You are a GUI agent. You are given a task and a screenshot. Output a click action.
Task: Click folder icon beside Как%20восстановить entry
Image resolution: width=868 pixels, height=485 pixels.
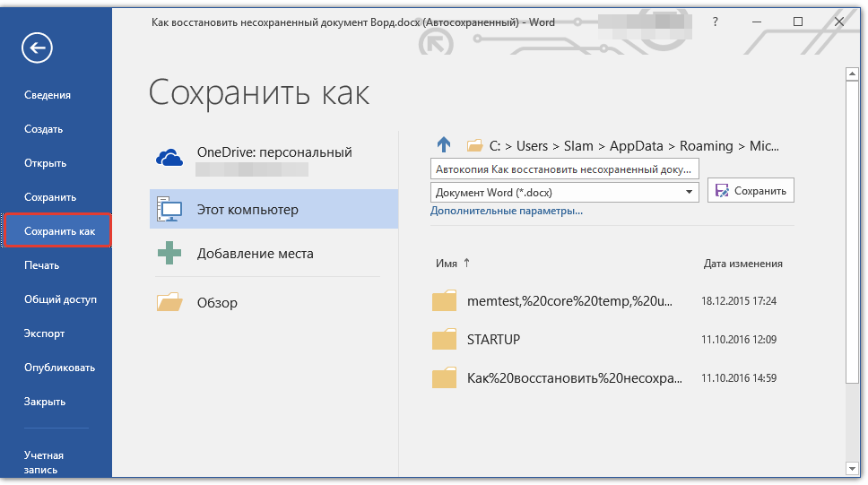444,377
